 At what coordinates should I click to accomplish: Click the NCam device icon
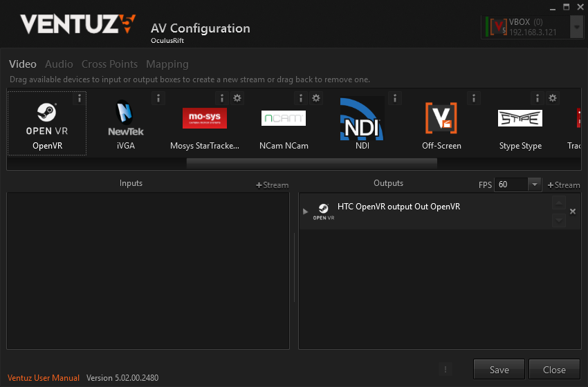pyautogui.click(x=283, y=118)
